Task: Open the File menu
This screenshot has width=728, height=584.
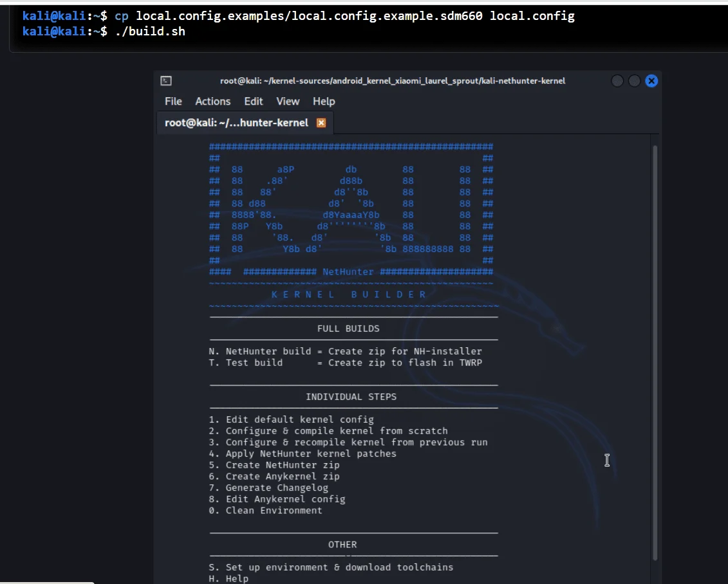Action: [x=173, y=101]
